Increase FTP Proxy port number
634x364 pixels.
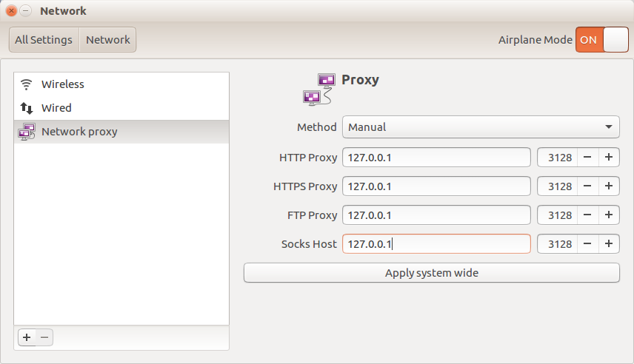(x=609, y=215)
